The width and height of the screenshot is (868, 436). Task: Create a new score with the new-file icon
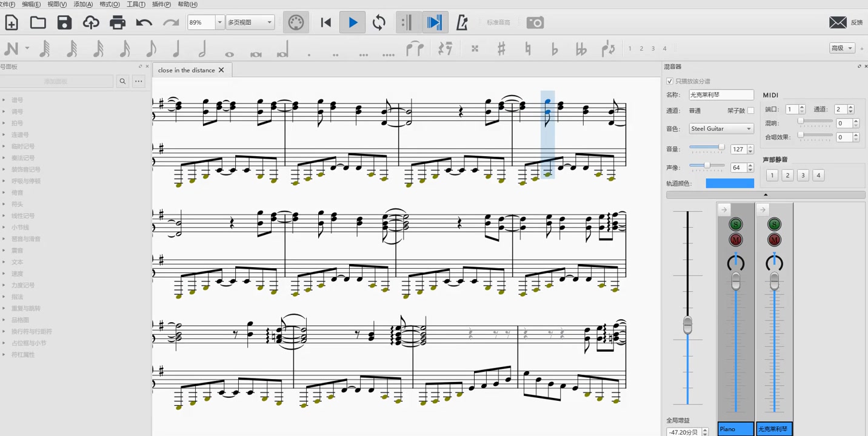pyautogui.click(x=12, y=23)
